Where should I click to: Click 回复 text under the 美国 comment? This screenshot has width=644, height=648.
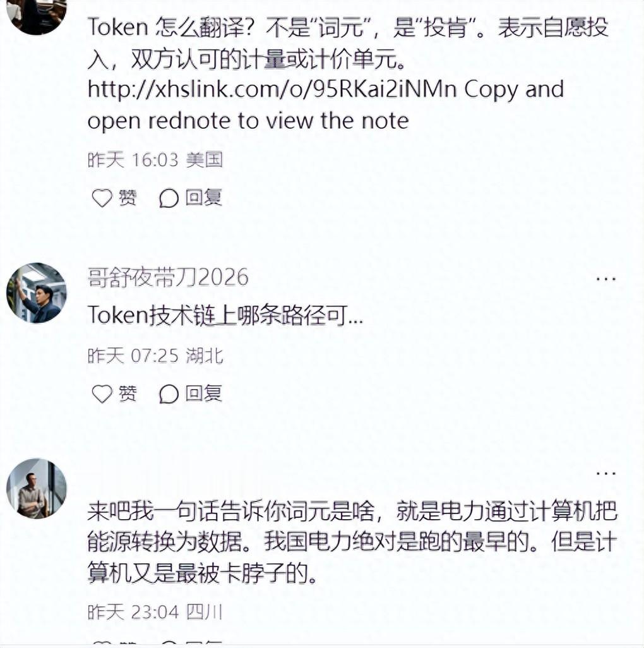[x=204, y=198]
